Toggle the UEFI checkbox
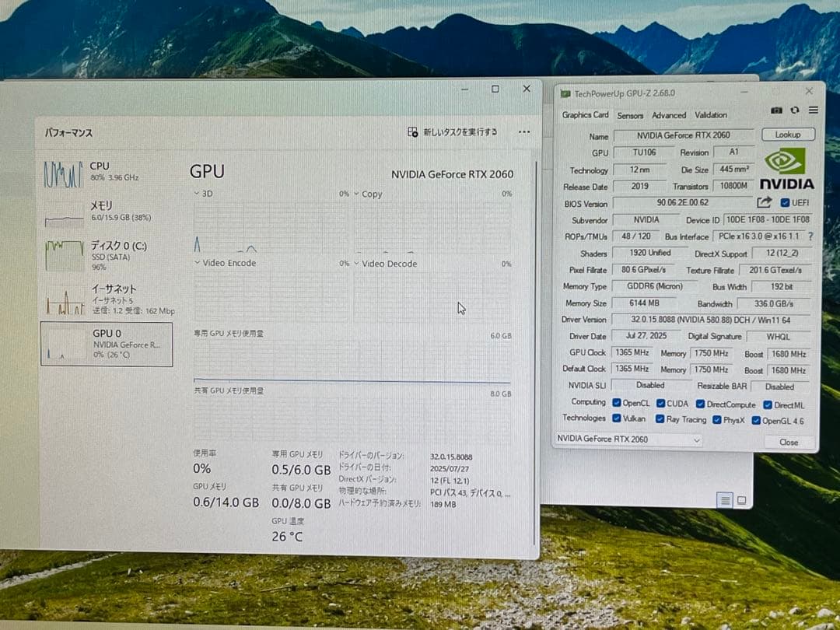This screenshot has width=840, height=630. click(x=786, y=202)
